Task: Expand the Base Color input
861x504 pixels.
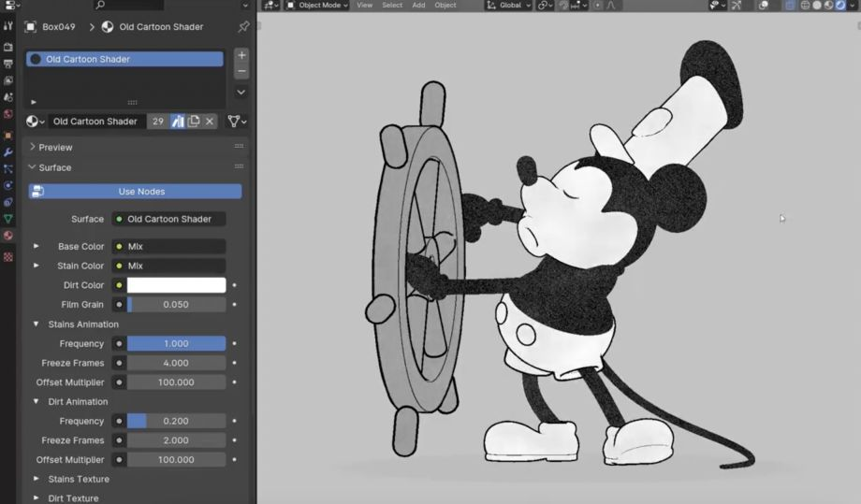Action: point(36,246)
